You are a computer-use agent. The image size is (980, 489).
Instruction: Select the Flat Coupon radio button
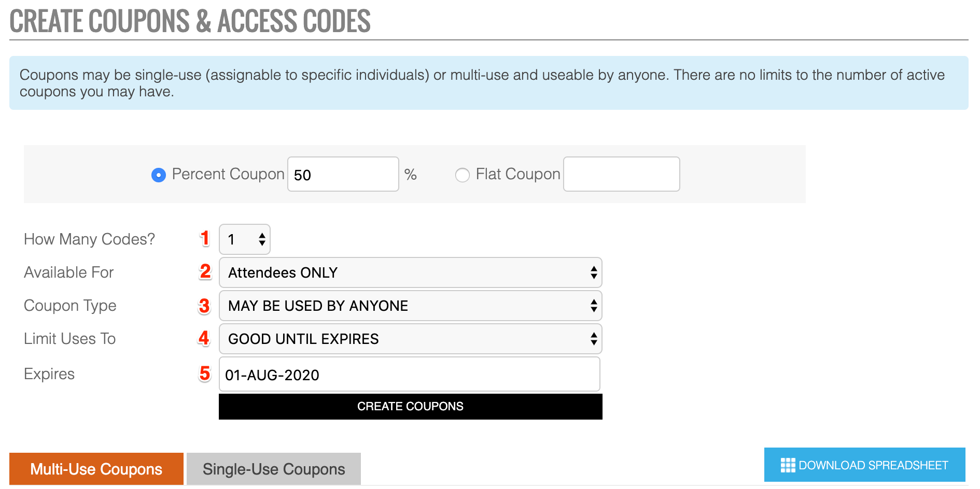click(462, 175)
